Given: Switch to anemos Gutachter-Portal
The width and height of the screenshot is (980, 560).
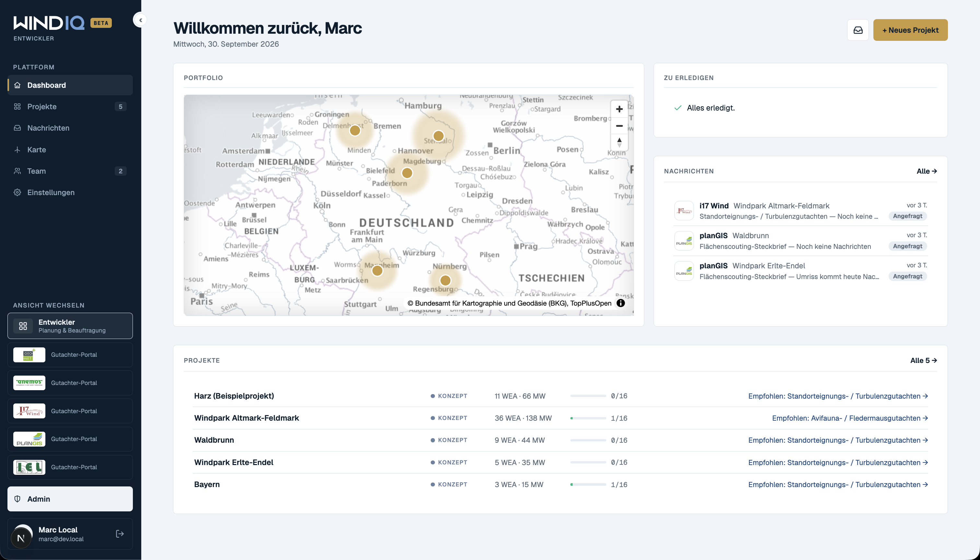Looking at the screenshot, I should (70, 383).
